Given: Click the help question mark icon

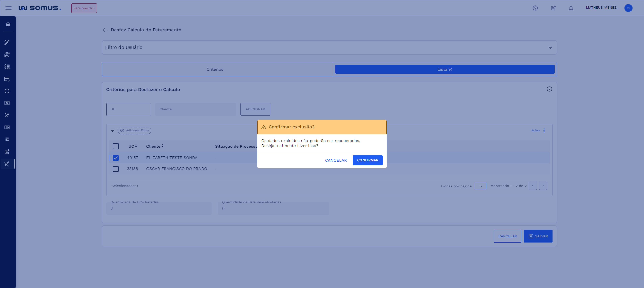Looking at the screenshot, I should [535, 8].
